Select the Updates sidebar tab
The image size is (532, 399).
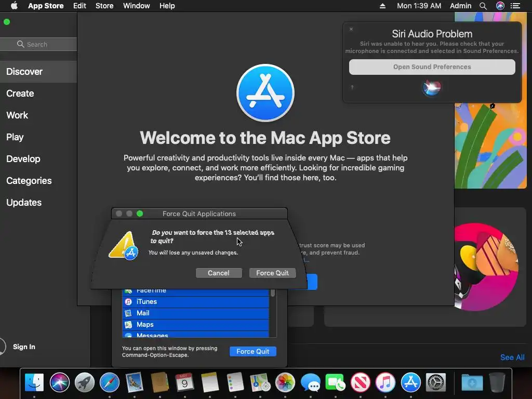[x=38, y=203]
